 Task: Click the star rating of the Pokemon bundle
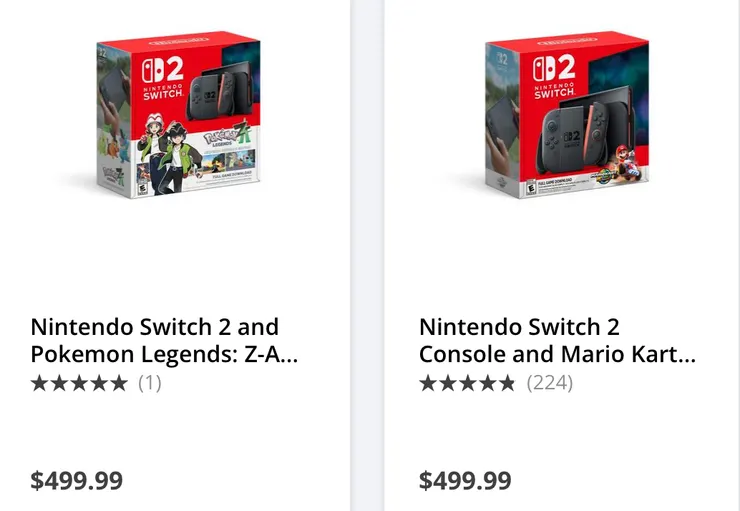click(79, 382)
